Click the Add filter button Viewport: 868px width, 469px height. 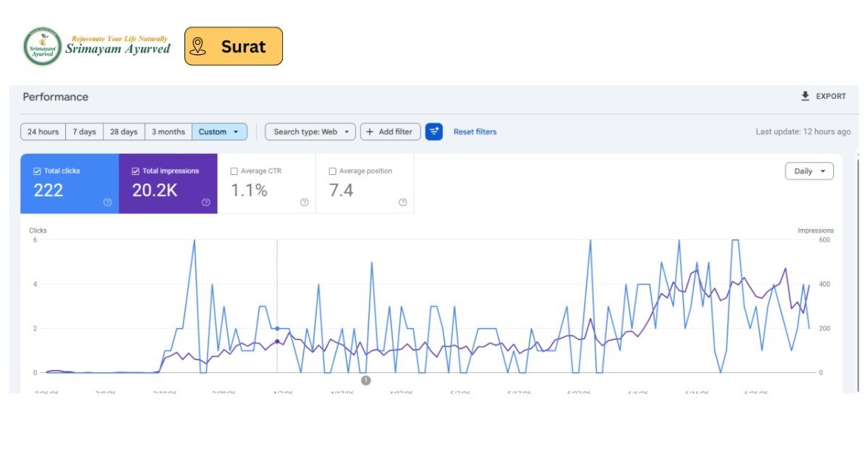tap(391, 132)
